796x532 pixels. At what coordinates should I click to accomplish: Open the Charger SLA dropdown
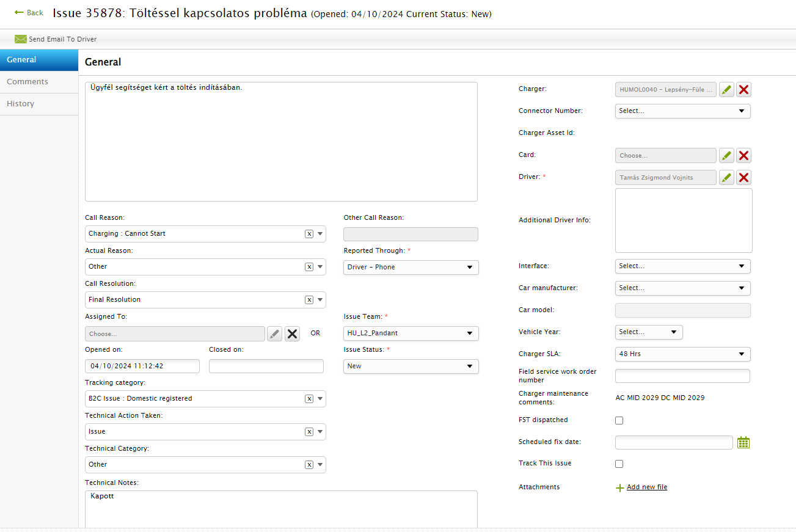(682, 354)
